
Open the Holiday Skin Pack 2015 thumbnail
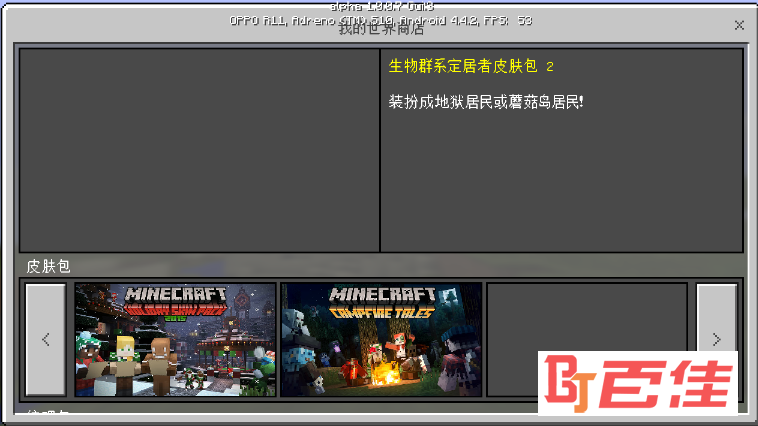[x=175, y=339]
